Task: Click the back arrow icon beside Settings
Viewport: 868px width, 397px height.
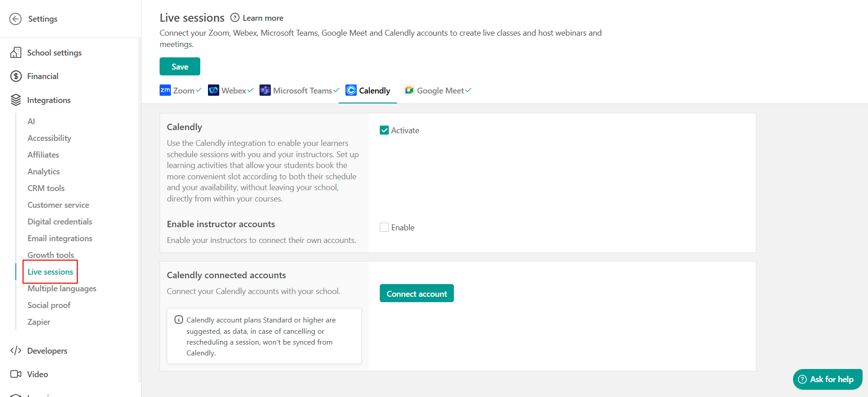Action: click(15, 19)
